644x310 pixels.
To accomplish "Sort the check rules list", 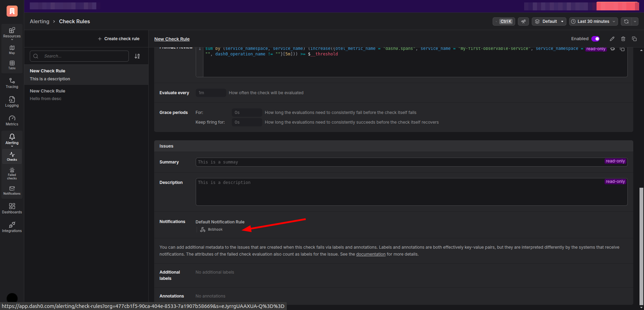I will coord(137,56).
